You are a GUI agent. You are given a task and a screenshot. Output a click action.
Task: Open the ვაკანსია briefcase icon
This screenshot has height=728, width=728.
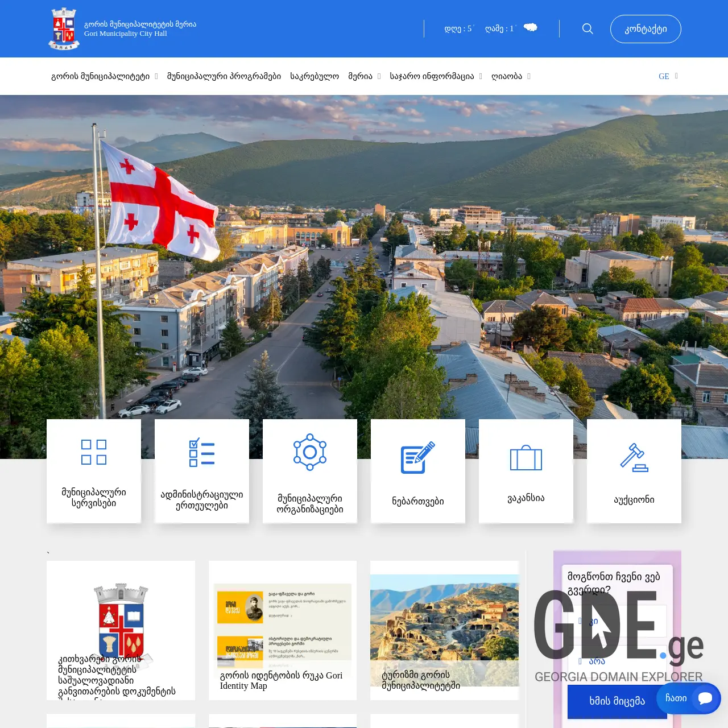tap(526, 458)
